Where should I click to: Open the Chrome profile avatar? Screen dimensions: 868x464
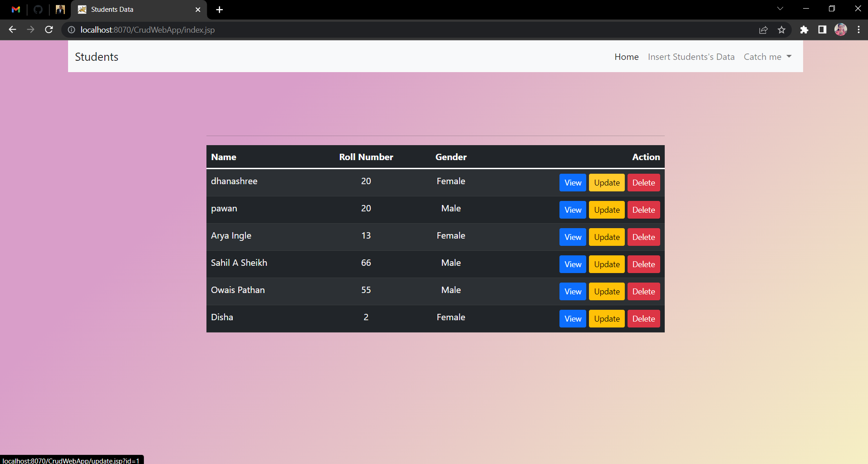click(840, 30)
